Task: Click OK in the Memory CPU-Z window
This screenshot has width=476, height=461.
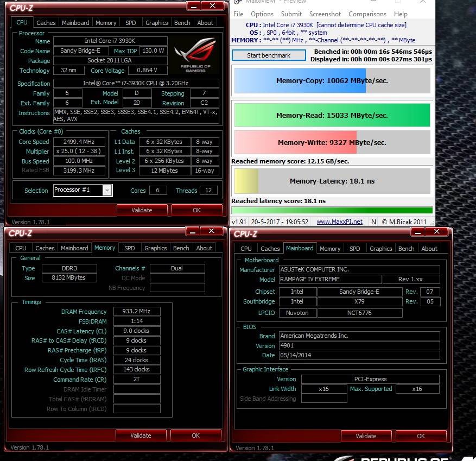Action: [x=196, y=435]
